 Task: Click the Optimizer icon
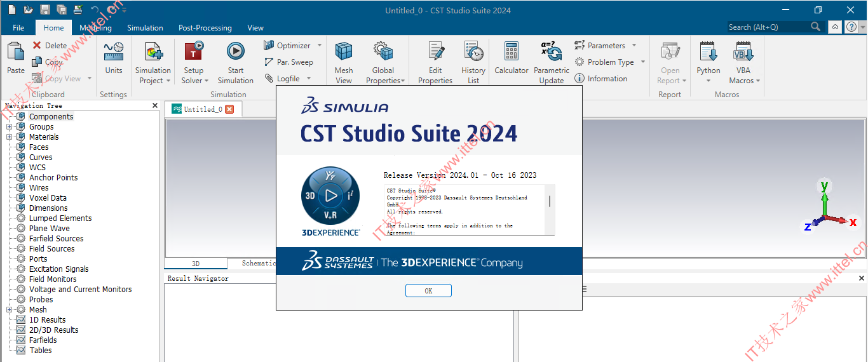[269, 46]
